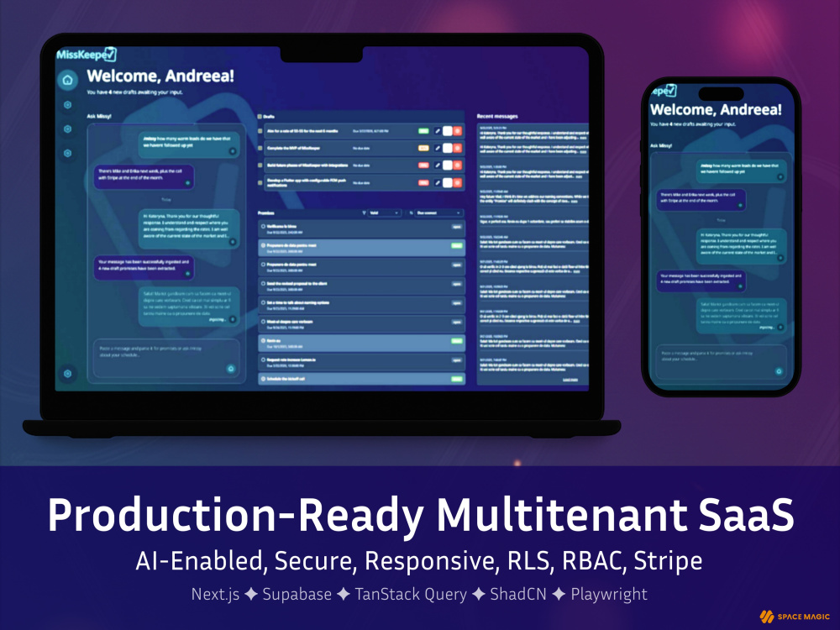Mark "Send the revised proposal to the client" done
This screenshot has height=630, width=840.
(x=264, y=284)
